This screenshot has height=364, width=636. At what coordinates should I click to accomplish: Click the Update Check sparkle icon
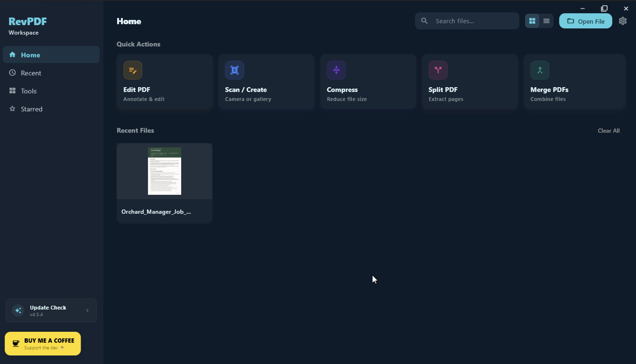(18, 310)
